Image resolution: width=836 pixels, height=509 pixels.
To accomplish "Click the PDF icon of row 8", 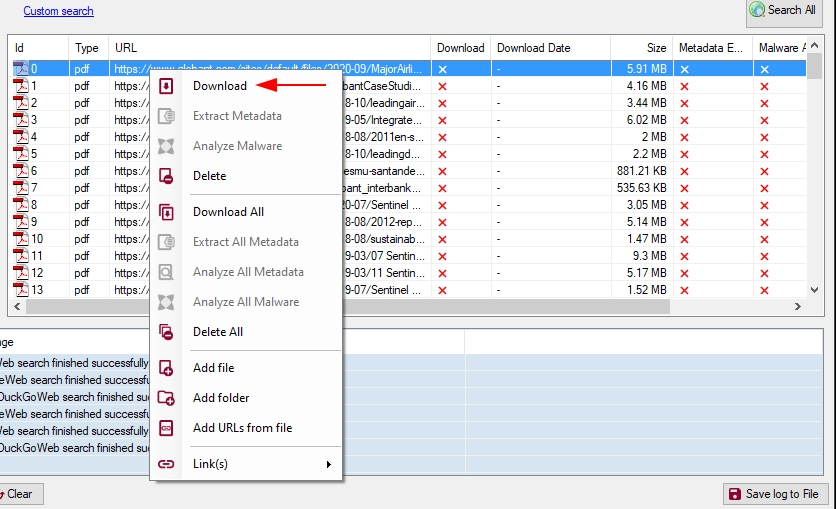I will pos(20,205).
